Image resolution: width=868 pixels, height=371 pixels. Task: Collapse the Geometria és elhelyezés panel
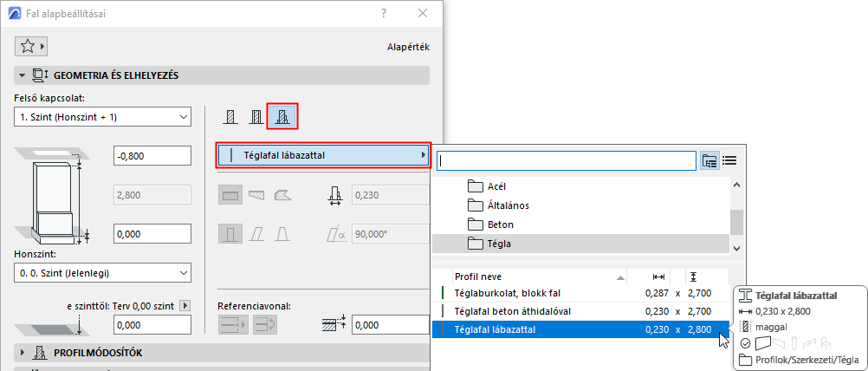point(23,75)
